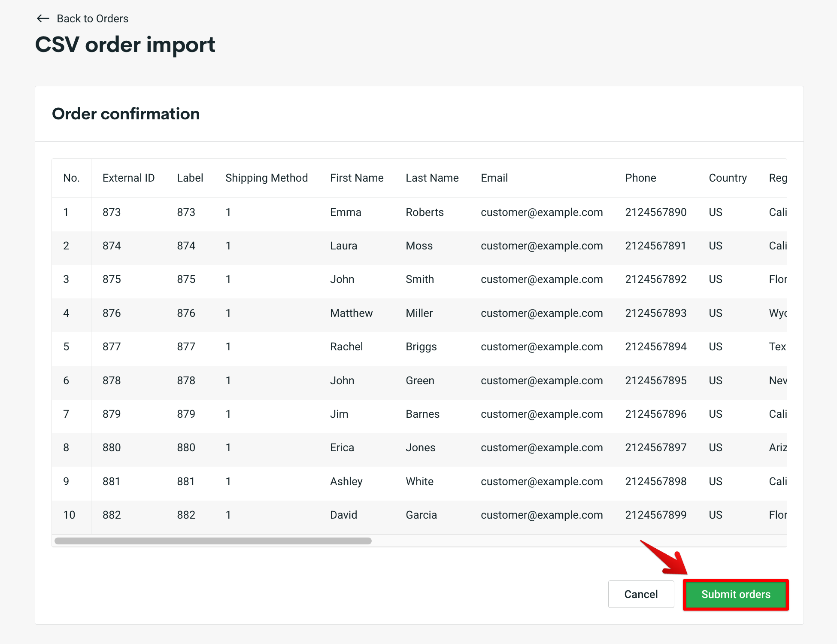Click External ID 877 for Rachel Briggs

click(111, 346)
